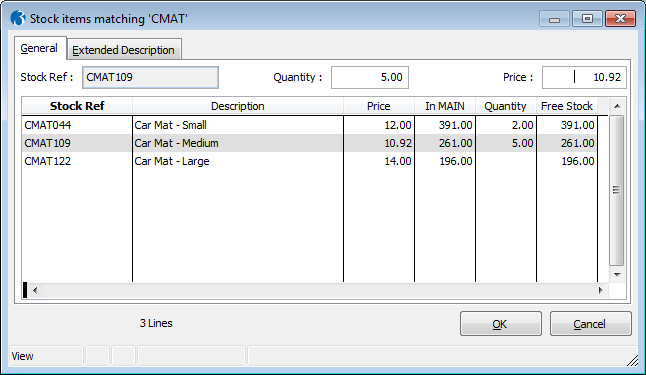Click the 196.00 In MAIN cell
This screenshot has height=375, width=646.
(x=445, y=161)
